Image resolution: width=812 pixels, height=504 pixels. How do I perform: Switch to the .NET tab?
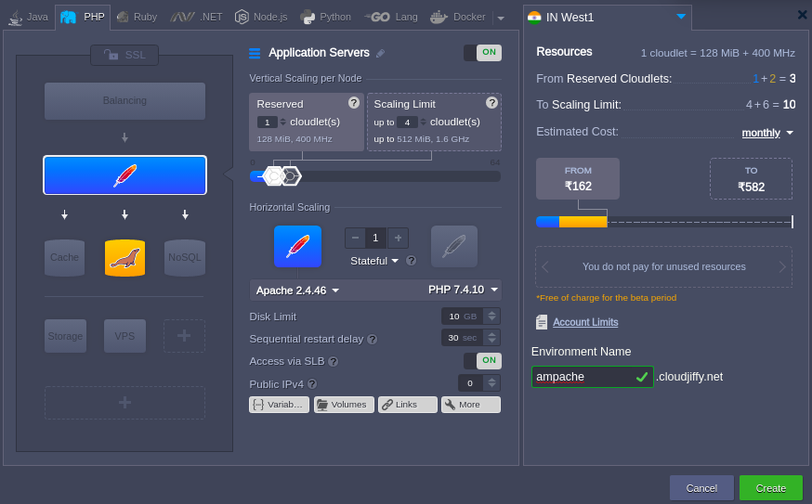197,17
